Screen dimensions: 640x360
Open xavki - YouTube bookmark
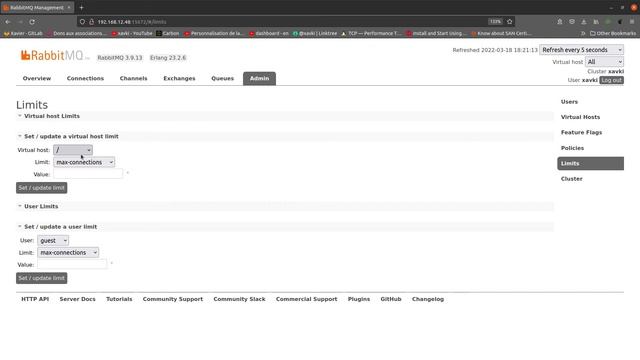[132, 33]
